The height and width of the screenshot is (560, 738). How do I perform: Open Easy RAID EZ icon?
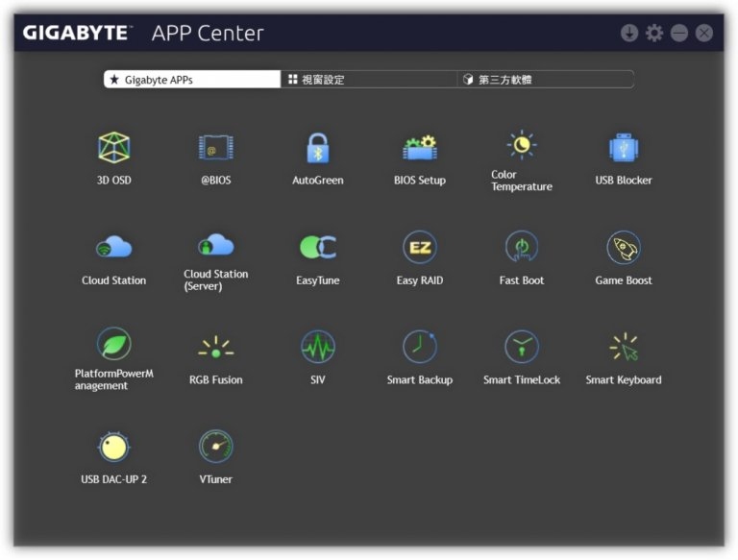420,247
